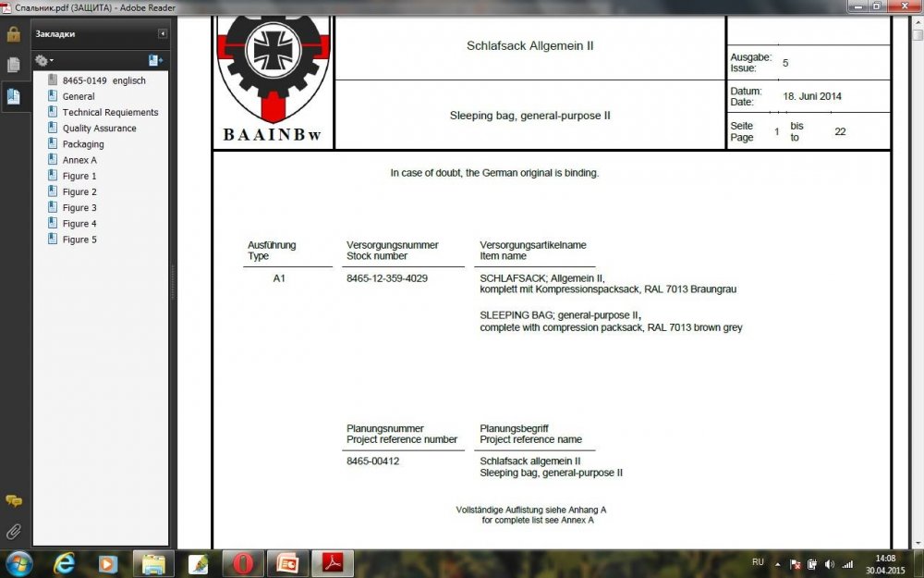
Task: Show hidden system tray icons arrow
Action: coord(777,564)
